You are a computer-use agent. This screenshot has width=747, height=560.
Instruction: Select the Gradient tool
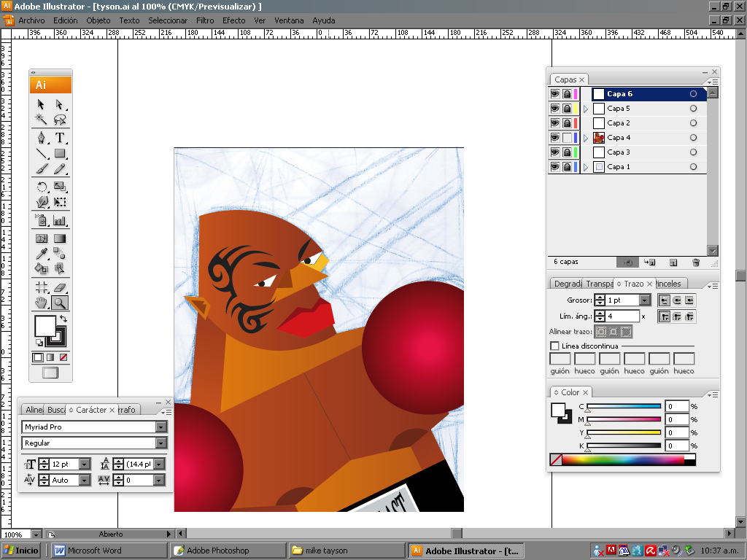(60, 238)
